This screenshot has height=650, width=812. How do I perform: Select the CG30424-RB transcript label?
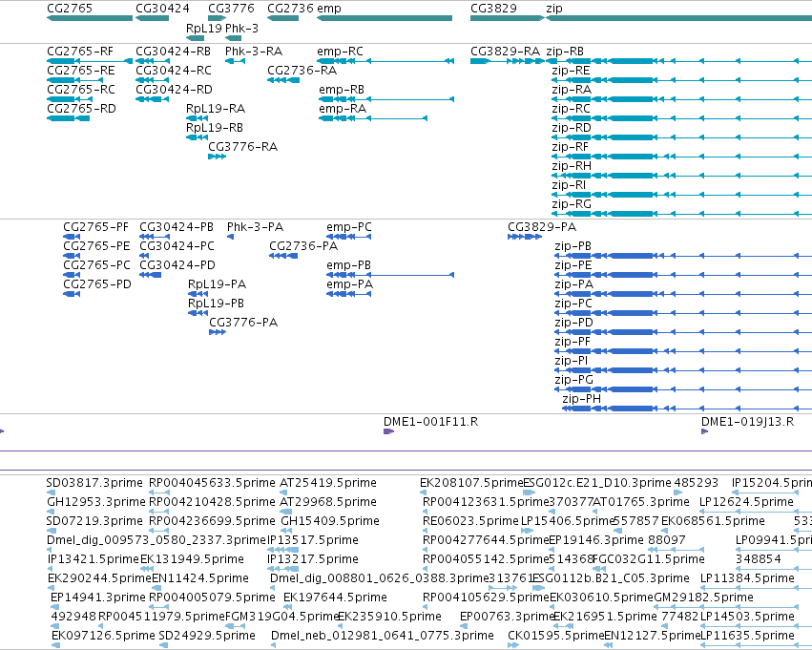173,52
